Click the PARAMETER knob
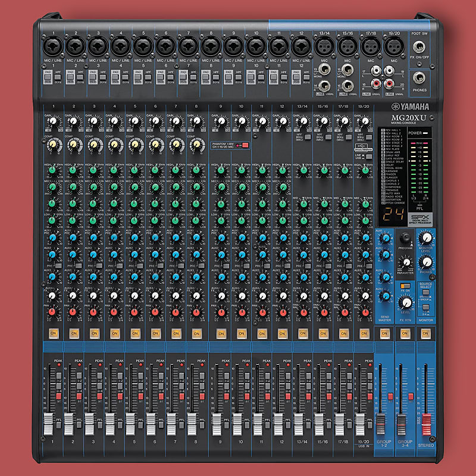 tap(406, 262)
